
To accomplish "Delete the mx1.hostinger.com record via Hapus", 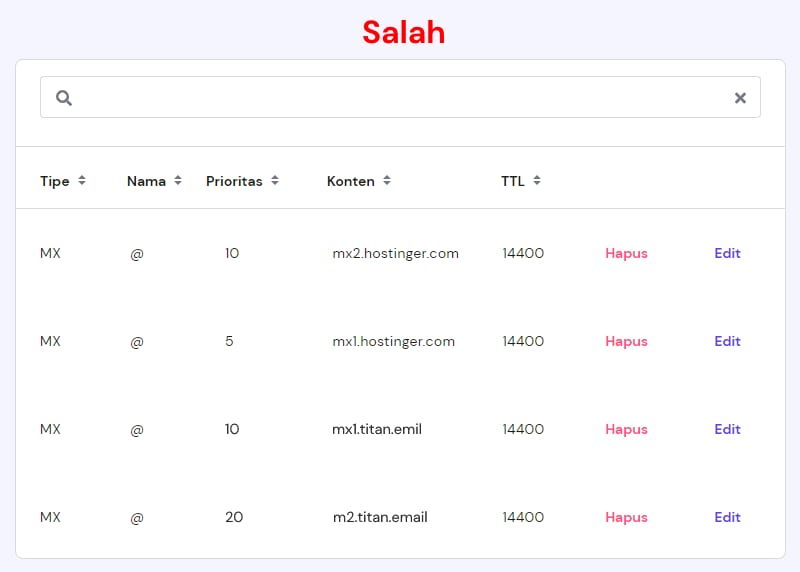I will [x=626, y=342].
